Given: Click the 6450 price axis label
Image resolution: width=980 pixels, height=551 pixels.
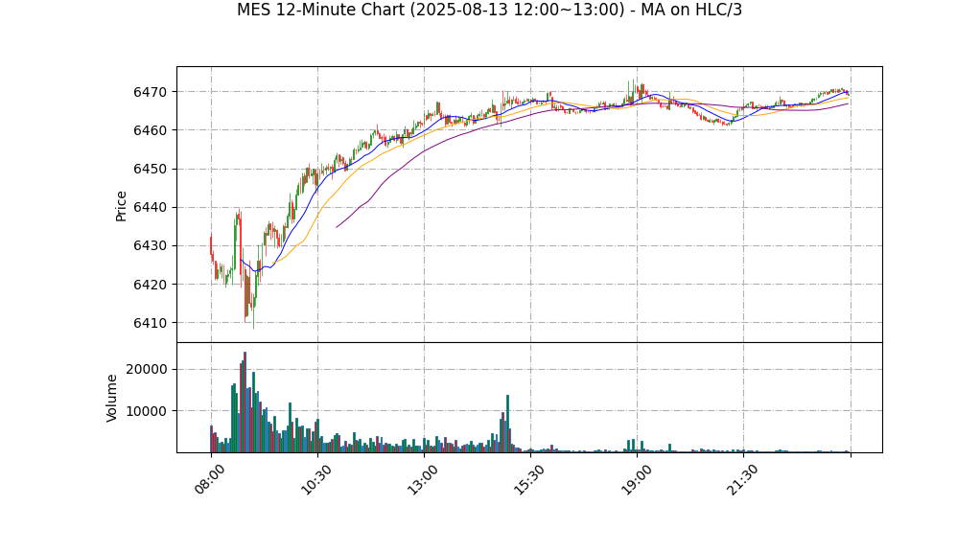Looking at the screenshot, I should tap(151, 170).
